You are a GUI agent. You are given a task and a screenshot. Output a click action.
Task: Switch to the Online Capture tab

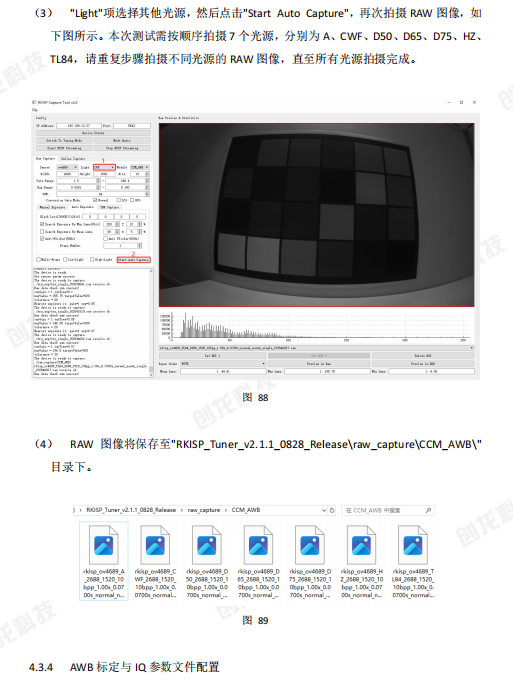coord(73,159)
